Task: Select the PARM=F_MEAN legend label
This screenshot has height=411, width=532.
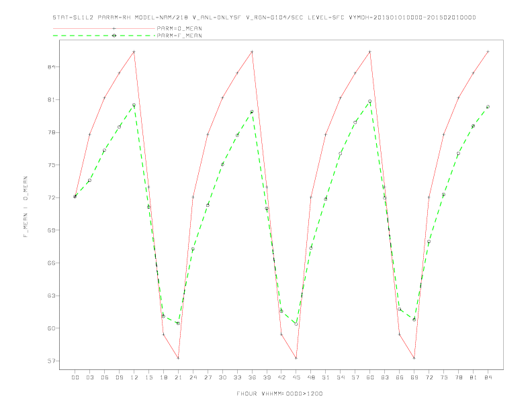Action: click(x=179, y=36)
